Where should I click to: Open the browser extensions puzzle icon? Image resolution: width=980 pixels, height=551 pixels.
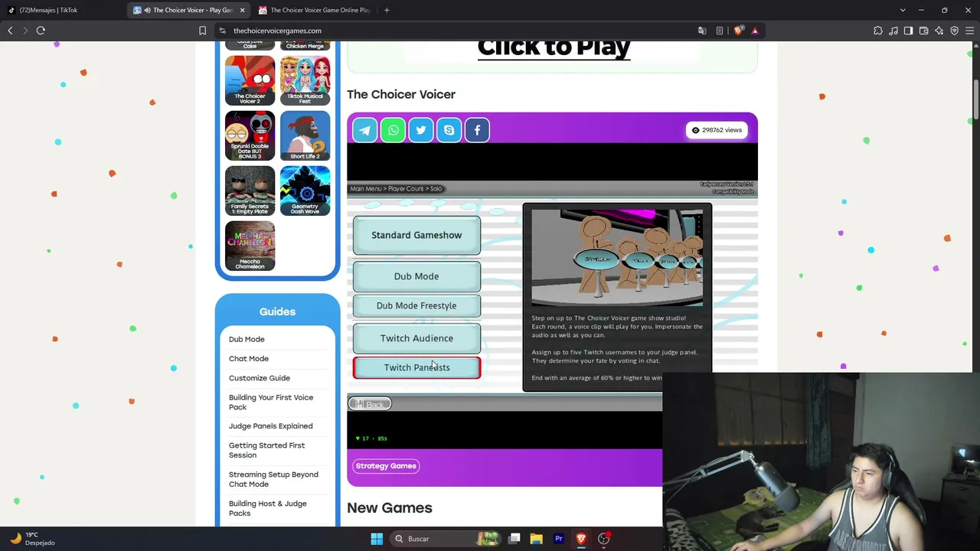tap(877, 31)
